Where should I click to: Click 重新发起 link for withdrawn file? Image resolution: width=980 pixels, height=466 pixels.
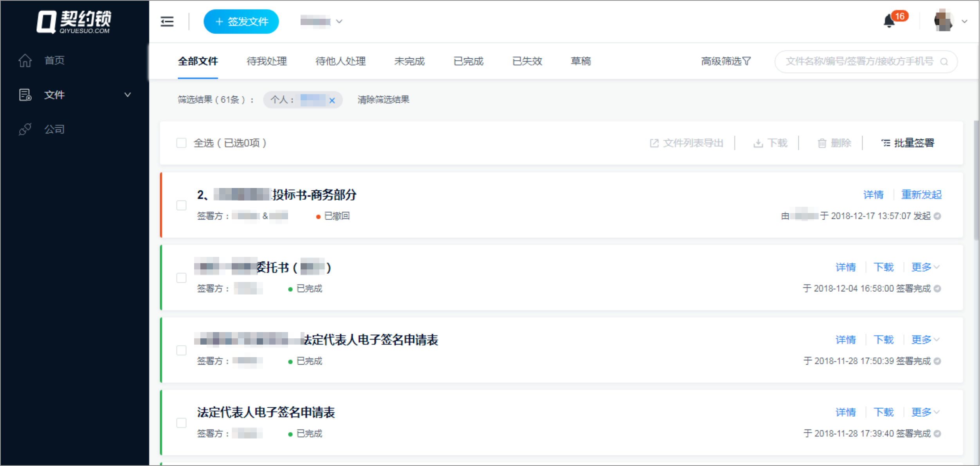click(x=921, y=195)
